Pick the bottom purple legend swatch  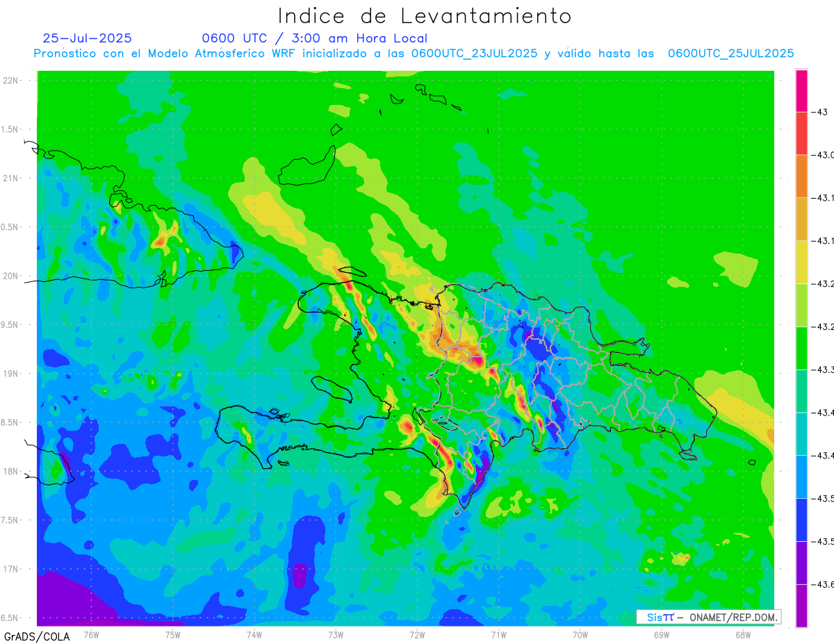pyautogui.click(x=801, y=606)
